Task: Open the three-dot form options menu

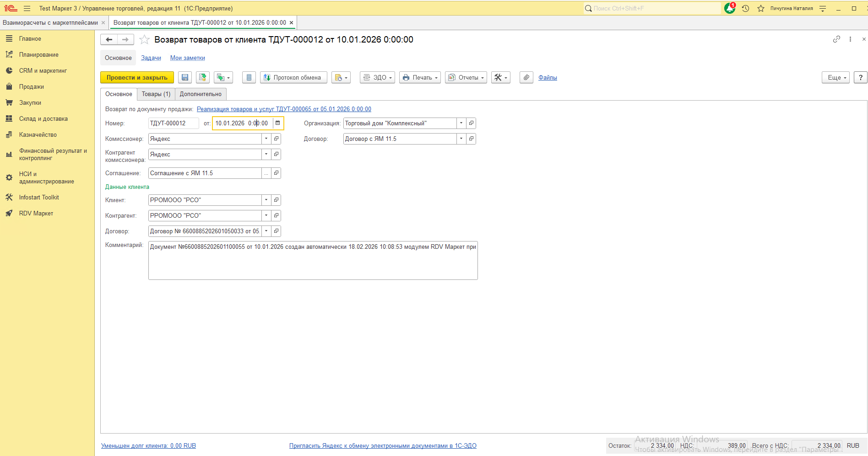Action: point(850,39)
